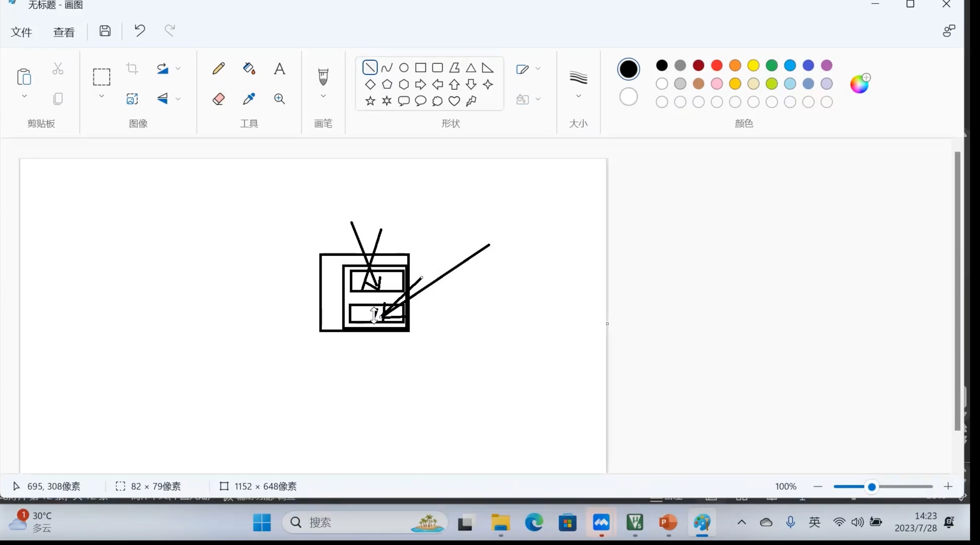Select the Right triangle shape
Screen dimensions: 980x545
[488, 68]
